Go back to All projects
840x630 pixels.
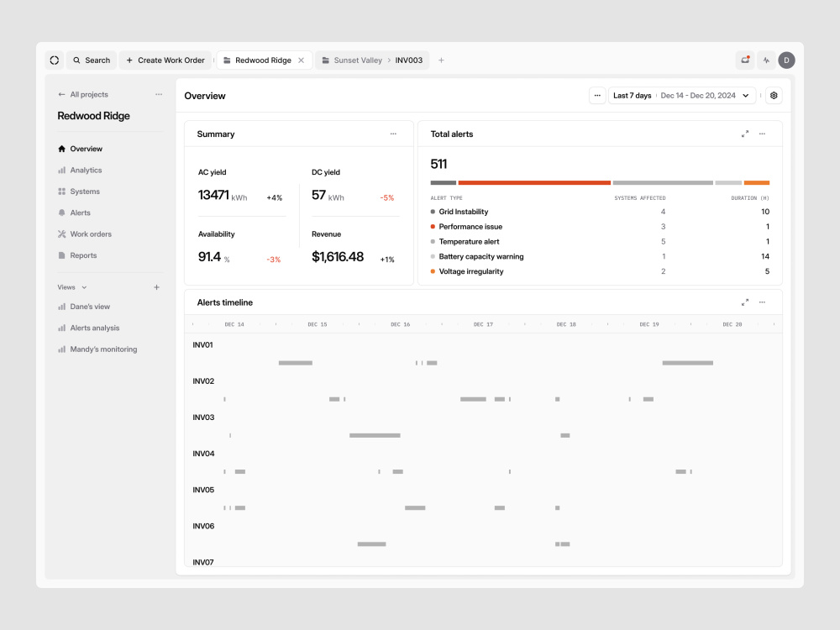83,94
